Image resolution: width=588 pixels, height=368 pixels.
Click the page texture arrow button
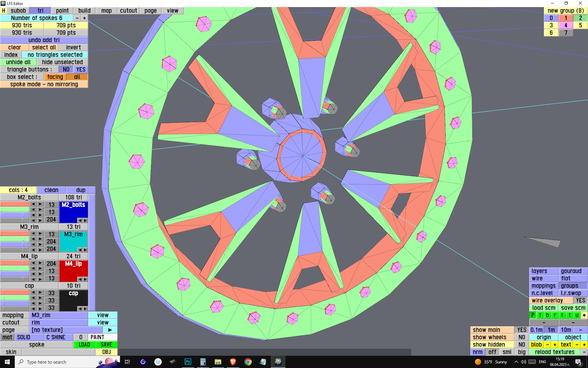[110, 330]
